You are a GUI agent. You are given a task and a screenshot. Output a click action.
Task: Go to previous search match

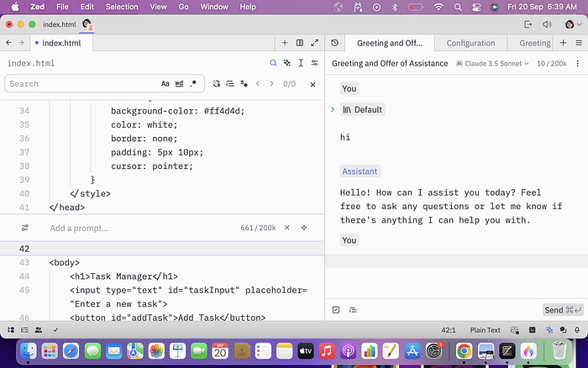point(258,84)
